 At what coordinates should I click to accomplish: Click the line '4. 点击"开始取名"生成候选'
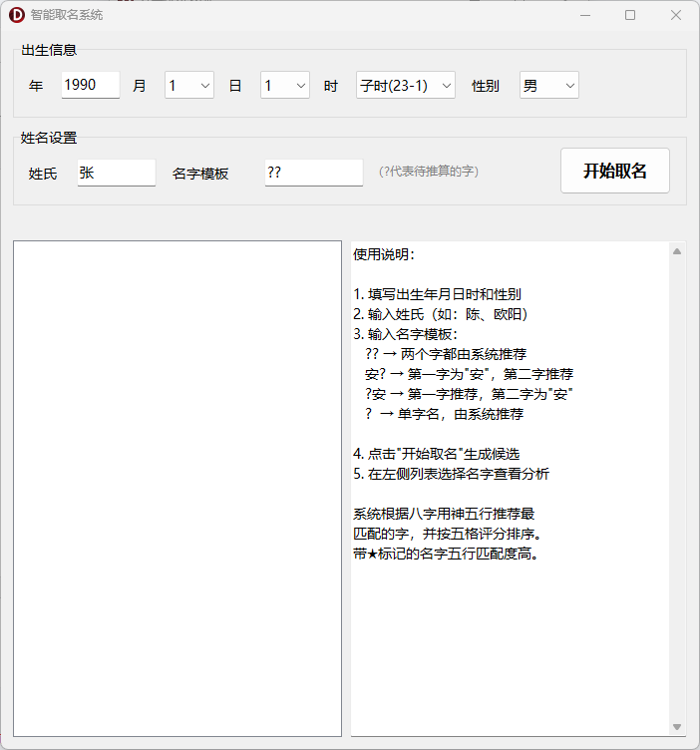[436, 454]
